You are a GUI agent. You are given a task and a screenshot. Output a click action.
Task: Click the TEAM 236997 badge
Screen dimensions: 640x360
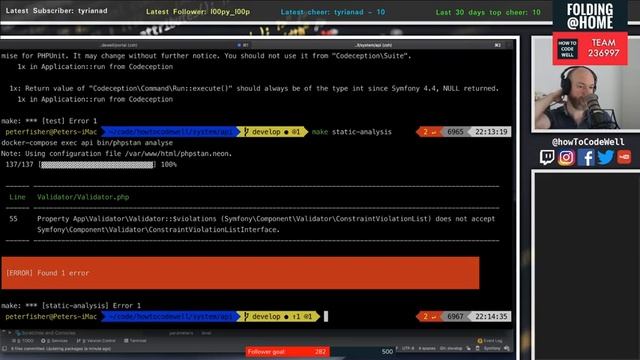(x=590, y=49)
